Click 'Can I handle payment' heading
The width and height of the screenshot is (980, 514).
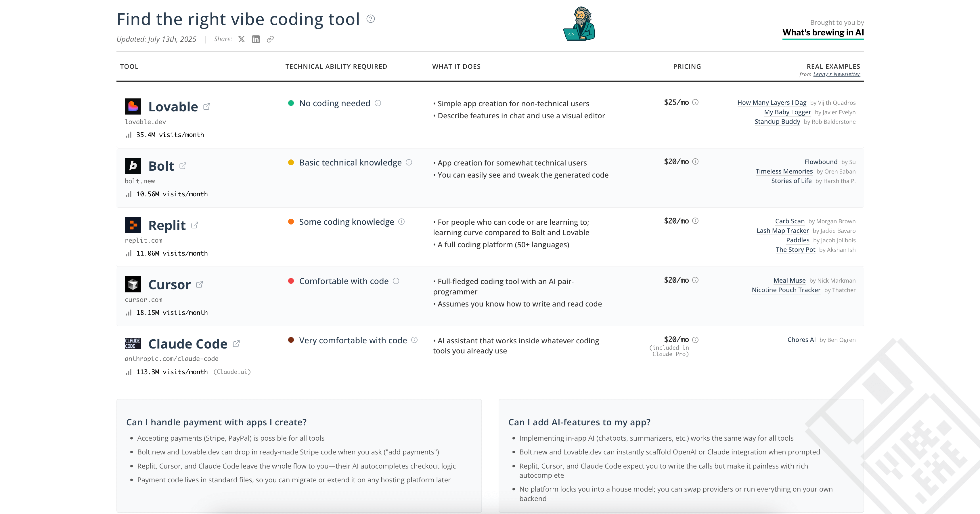point(217,422)
